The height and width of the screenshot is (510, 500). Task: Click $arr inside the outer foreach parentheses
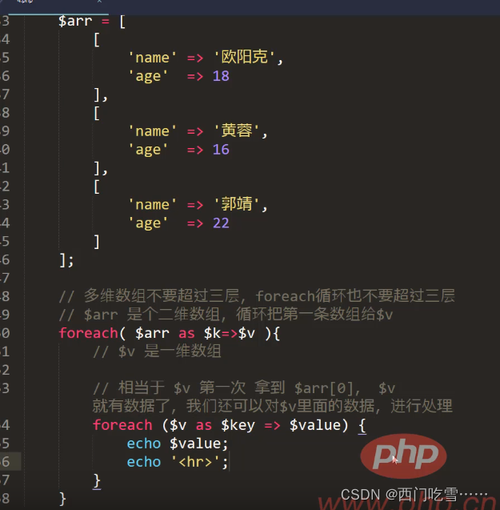pyautogui.click(x=152, y=333)
